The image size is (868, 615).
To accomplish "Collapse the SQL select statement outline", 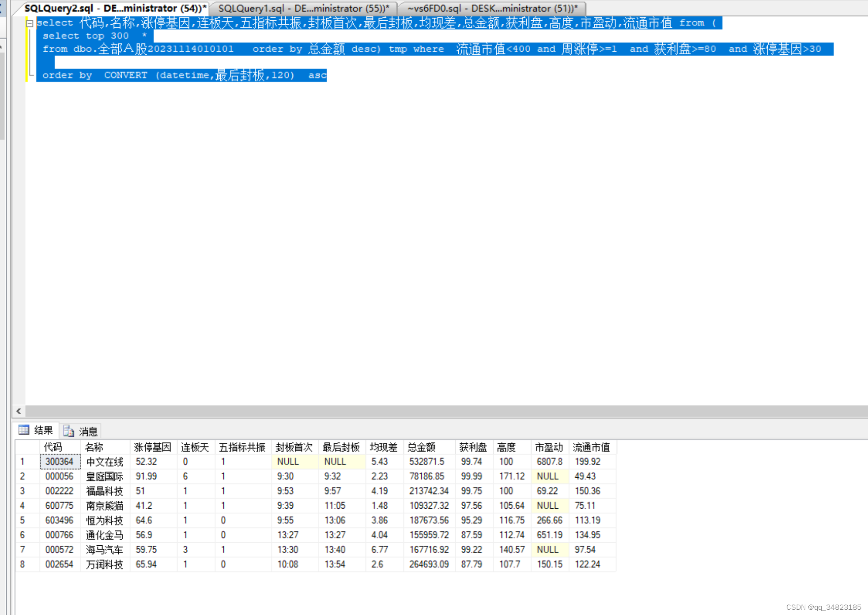I will (x=30, y=23).
